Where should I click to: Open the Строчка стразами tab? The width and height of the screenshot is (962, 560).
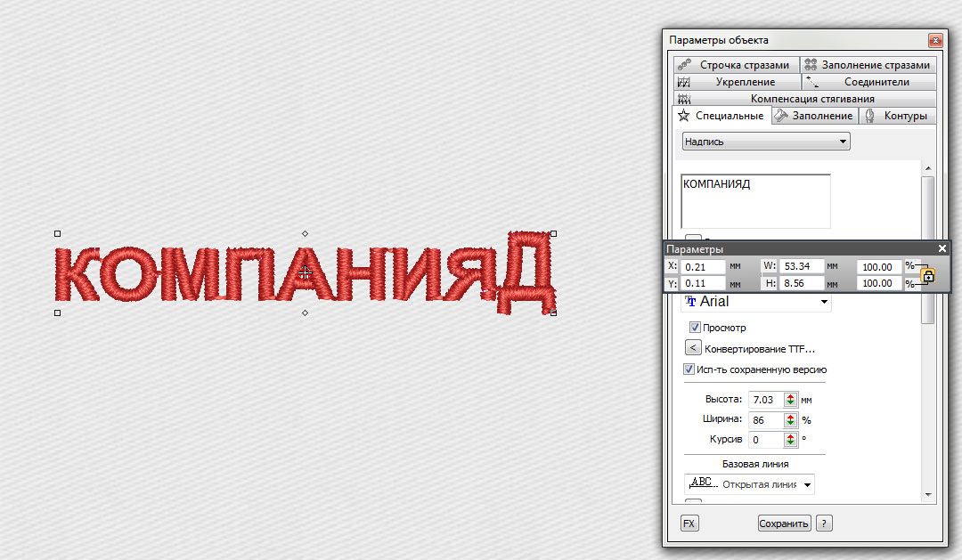pos(736,65)
